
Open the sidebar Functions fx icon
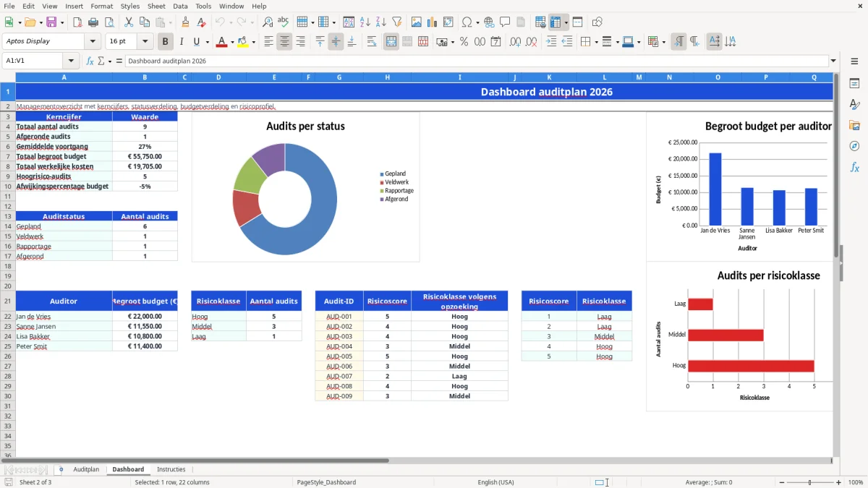pos(854,167)
